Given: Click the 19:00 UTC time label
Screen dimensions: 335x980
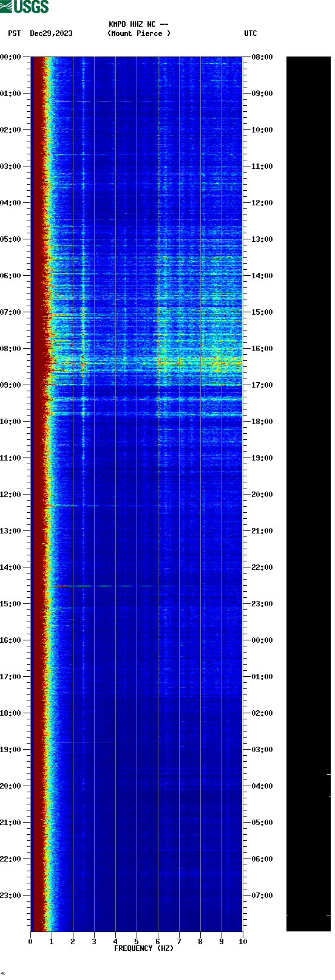Looking at the screenshot, I should click(262, 458).
